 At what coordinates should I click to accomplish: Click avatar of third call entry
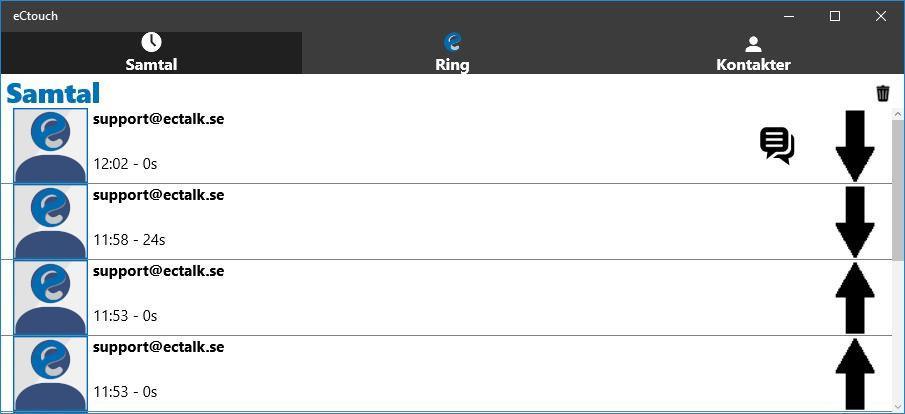tap(50, 297)
